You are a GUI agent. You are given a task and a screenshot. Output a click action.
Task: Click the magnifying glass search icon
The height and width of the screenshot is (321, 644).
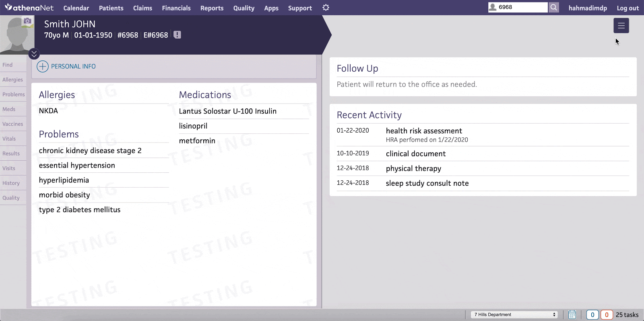click(x=554, y=7)
